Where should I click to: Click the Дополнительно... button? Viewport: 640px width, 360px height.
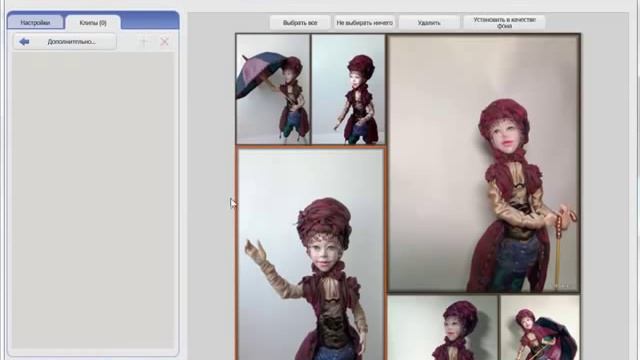coord(64,42)
